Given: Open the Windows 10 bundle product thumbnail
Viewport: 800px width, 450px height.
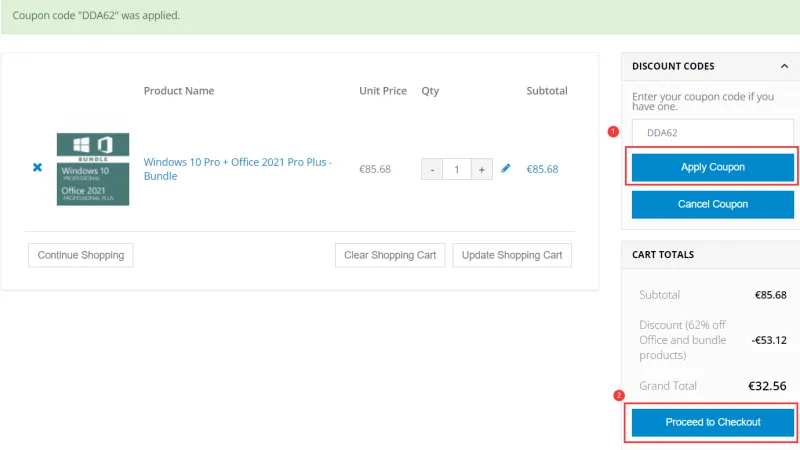Looking at the screenshot, I should (93, 169).
